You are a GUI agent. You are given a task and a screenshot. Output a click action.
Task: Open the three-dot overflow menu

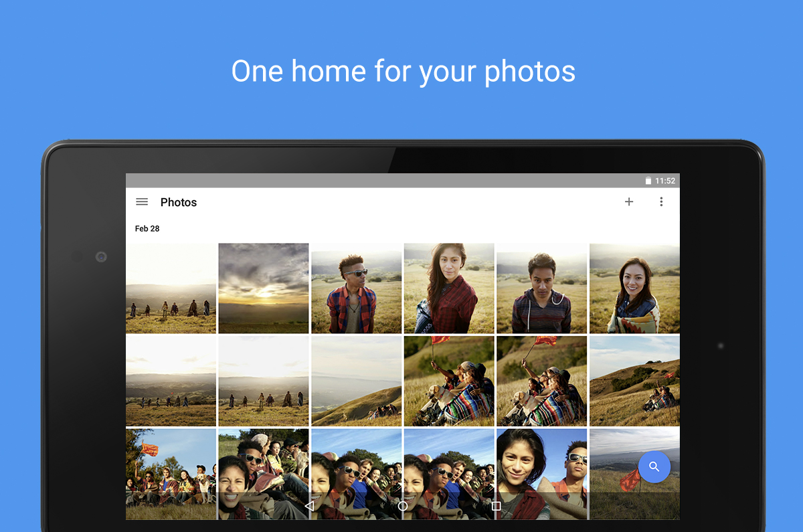coord(661,202)
